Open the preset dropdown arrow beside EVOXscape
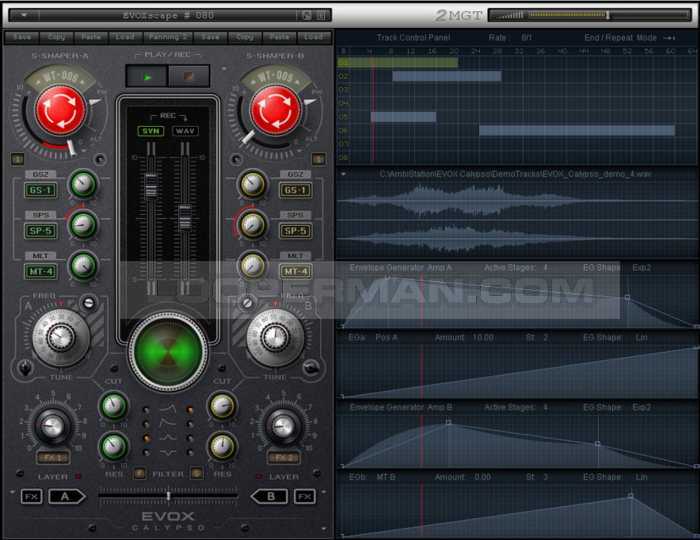700x540 pixels. coord(24,15)
